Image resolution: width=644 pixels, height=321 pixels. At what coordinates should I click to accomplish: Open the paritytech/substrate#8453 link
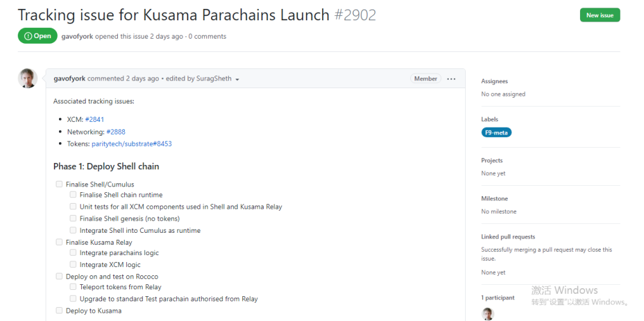(x=132, y=144)
